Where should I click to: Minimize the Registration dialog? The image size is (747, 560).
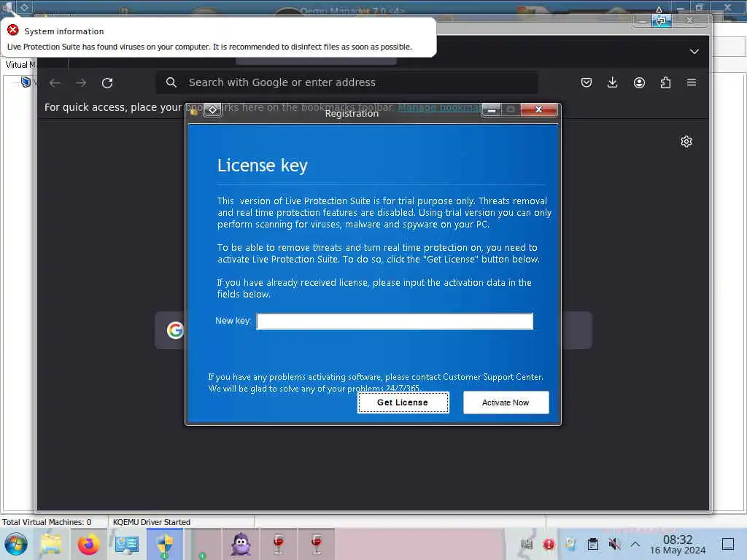[x=491, y=109]
